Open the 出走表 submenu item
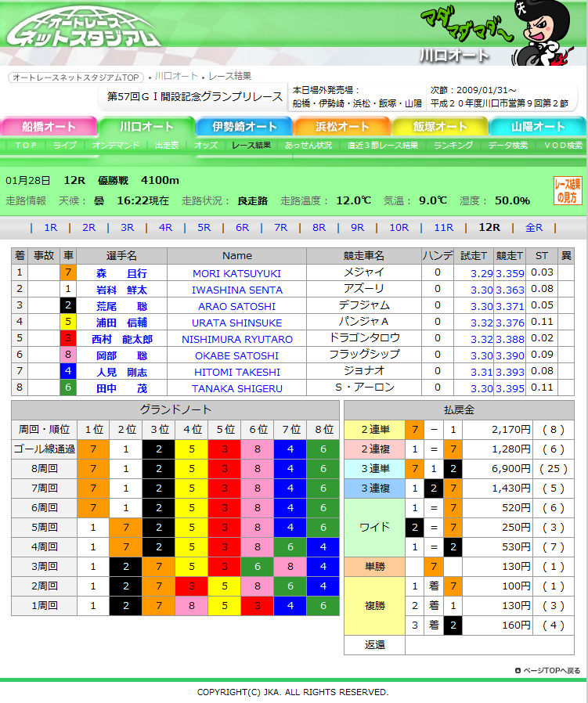This screenshot has width=588, height=703. 167,146
